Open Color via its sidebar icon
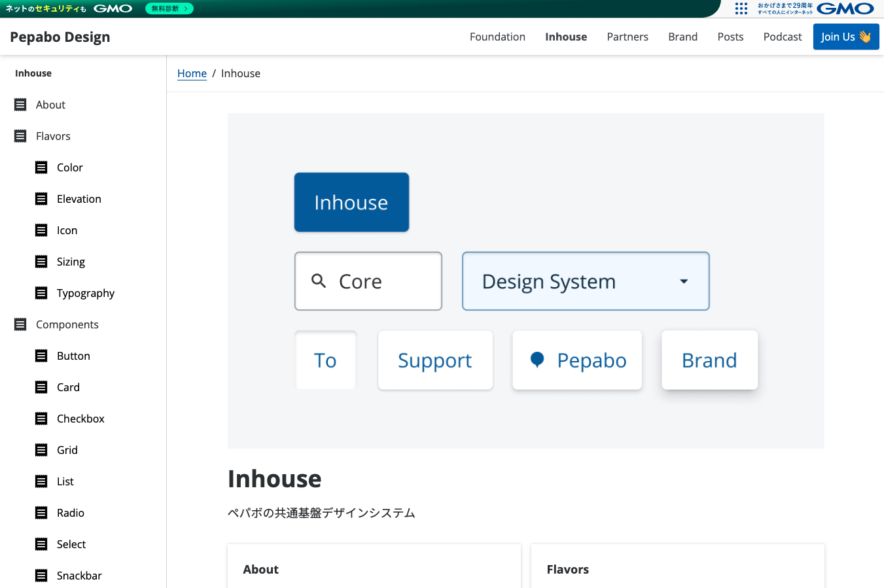Viewport: 884px width, 588px height. click(x=41, y=167)
